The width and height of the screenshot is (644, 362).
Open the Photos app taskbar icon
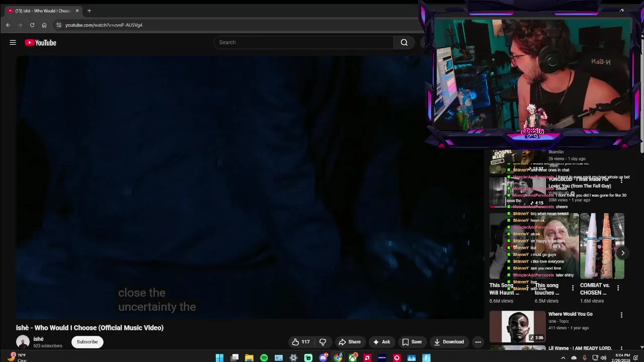coord(279,358)
